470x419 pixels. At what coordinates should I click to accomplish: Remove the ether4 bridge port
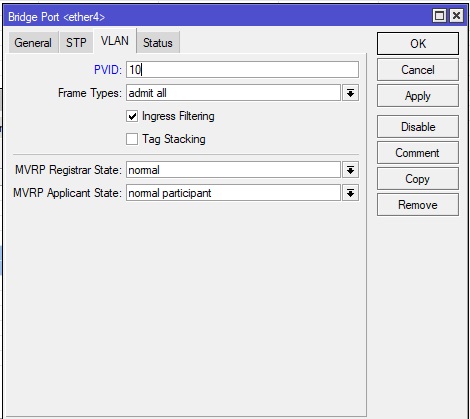tap(418, 205)
